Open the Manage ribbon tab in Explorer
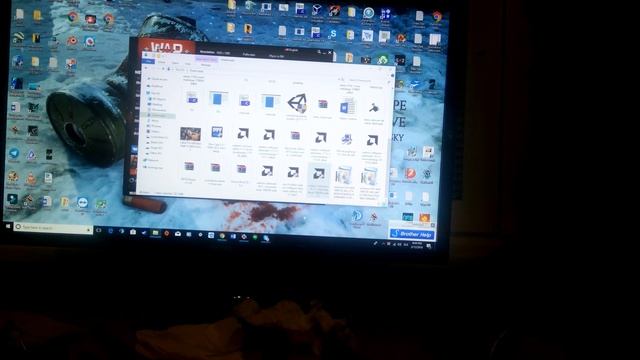The height and width of the screenshot is (360, 640). click(206, 65)
